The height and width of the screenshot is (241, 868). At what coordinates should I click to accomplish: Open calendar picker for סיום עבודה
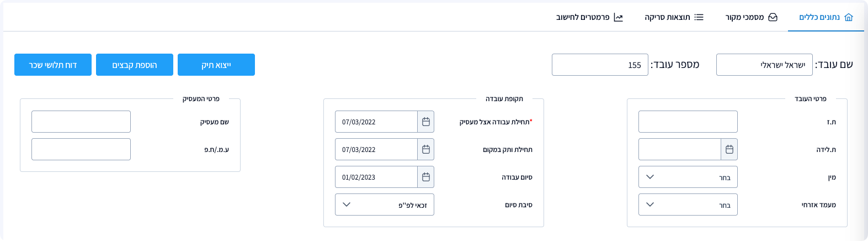(x=426, y=177)
